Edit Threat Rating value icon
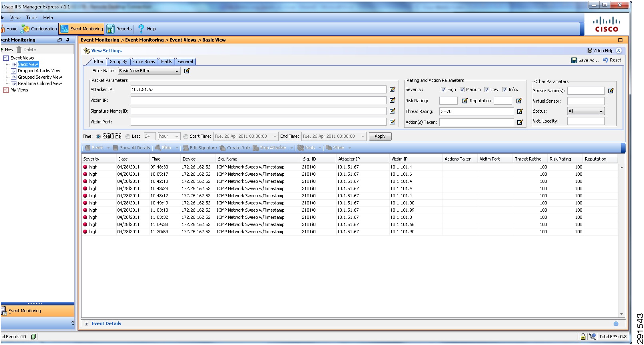 click(520, 111)
